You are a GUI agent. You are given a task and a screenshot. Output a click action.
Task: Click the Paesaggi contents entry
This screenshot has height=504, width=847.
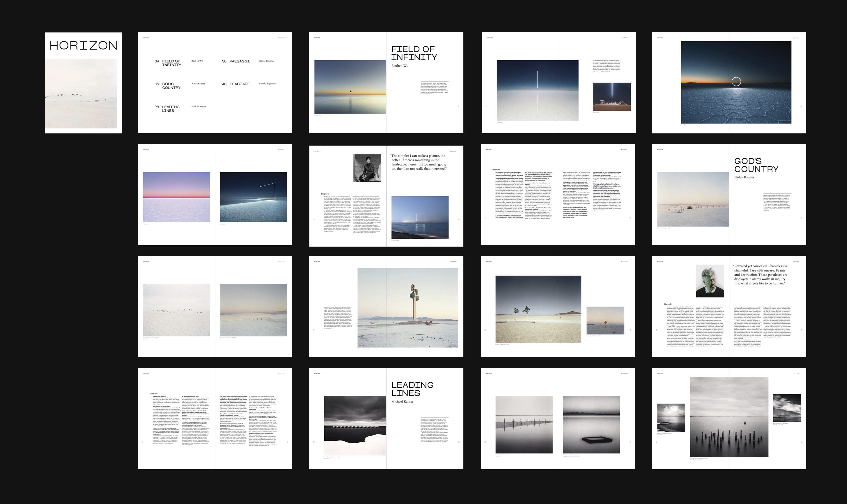[239, 61]
